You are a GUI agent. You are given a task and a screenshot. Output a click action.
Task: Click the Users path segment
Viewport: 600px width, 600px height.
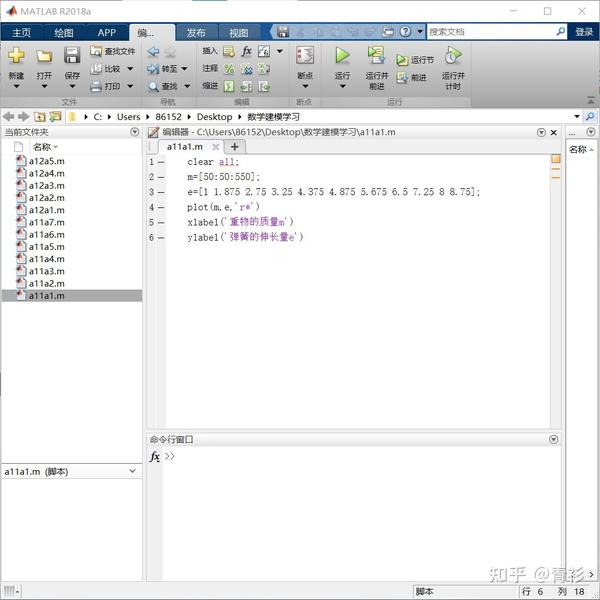pos(129,117)
